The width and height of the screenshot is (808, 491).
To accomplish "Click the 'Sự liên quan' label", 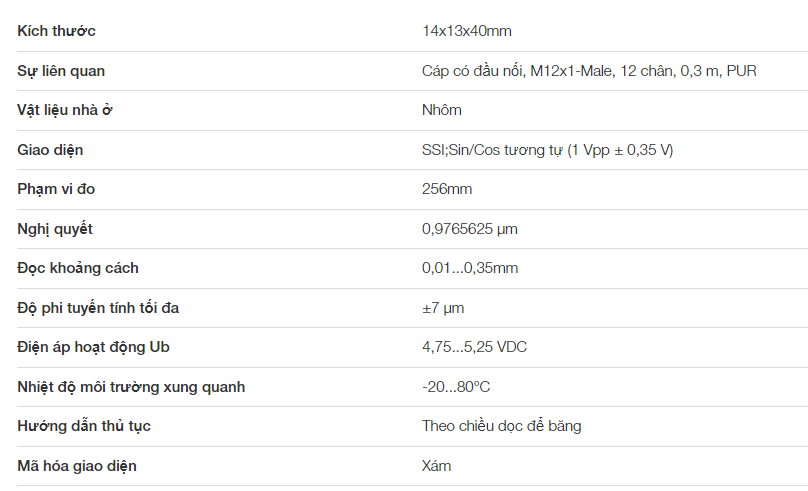I will [61, 71].
